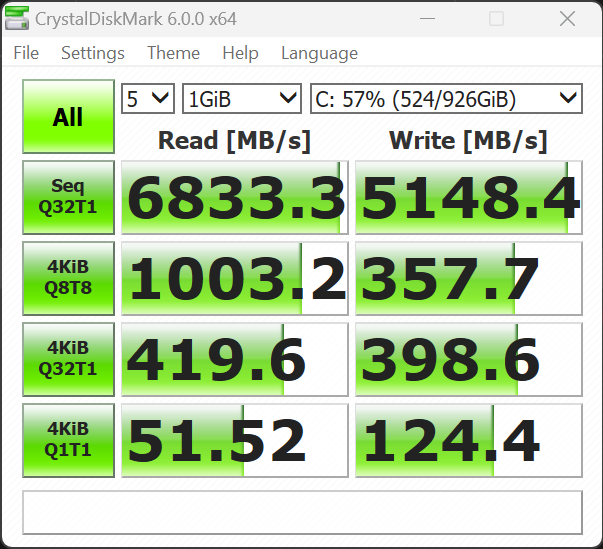This screenshot has height=549, width=603.
Task: Click the empty comment field at bottom
Action: [x=303, y=512]
